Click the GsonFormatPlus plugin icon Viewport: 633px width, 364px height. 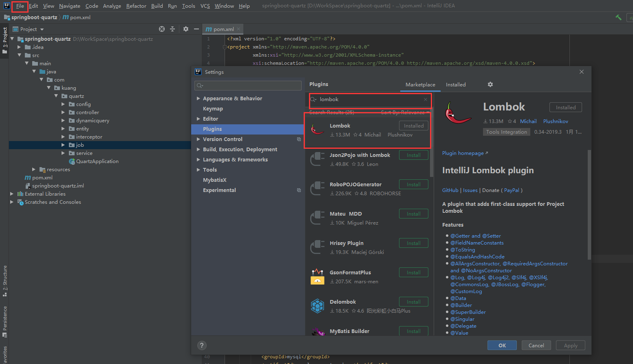click(x=317, y=276)
